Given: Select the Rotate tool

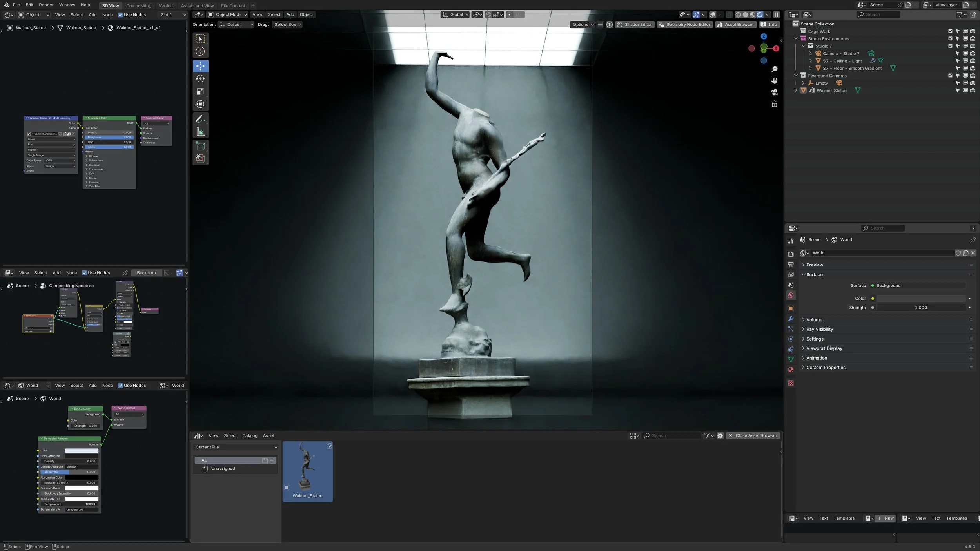Looking at the screenshot, I should click(x=200, y=79).
